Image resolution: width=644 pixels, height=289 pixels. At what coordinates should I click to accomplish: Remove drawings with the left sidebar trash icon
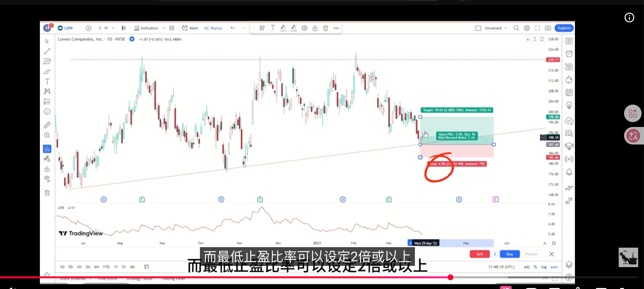click(x=47, y=193)
